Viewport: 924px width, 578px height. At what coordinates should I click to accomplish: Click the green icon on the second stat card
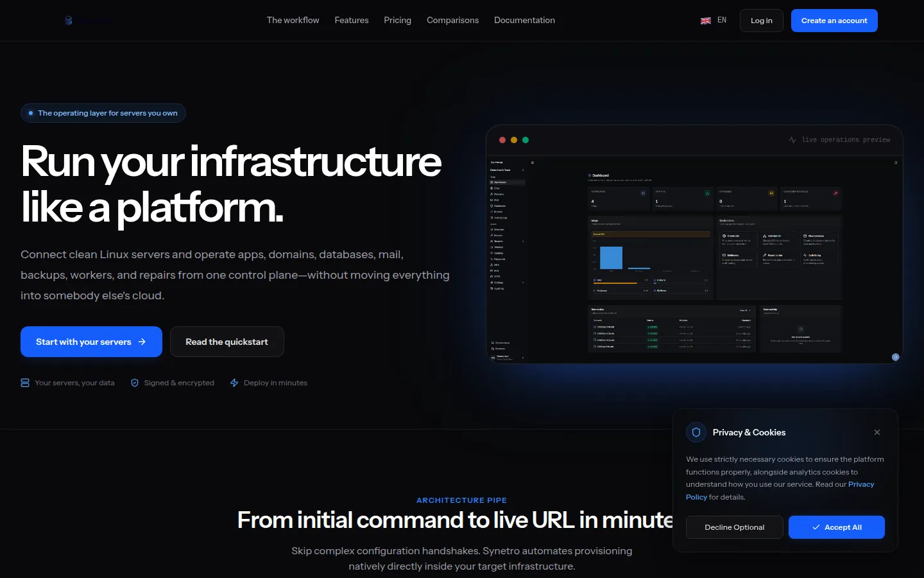pyautogui.click(x=707, y=193)
